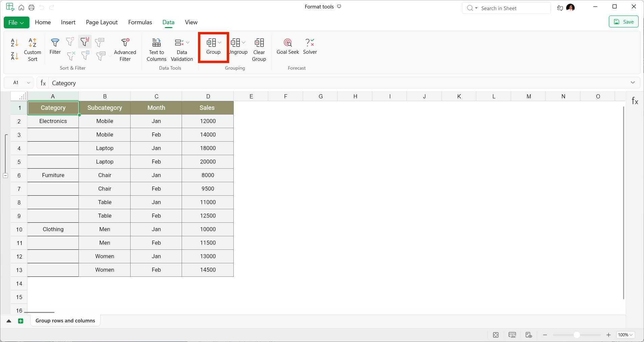Click the print icon in title bar
Image resolution: width=644 pixels, height=342 pixels.
(31, 7)
